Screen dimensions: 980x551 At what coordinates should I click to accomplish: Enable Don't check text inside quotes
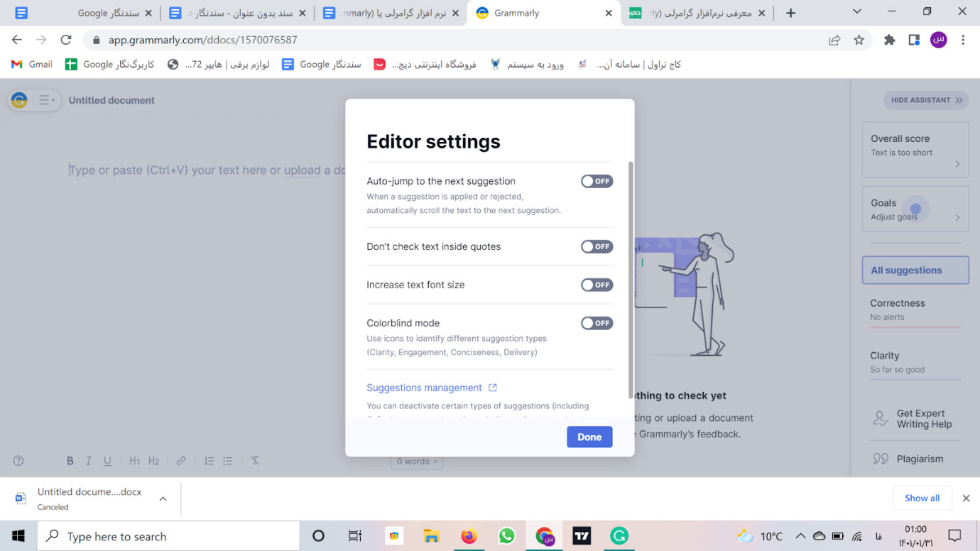(597, 246)
